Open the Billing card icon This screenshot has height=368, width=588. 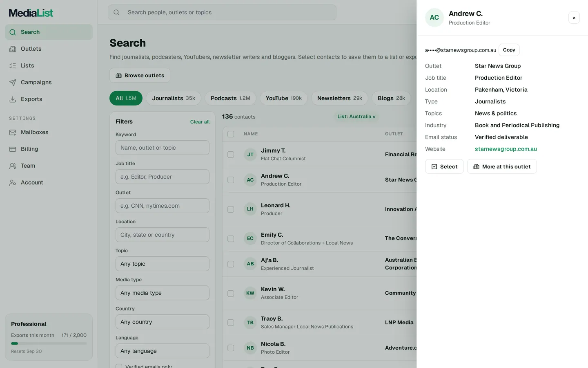[13, 149]
